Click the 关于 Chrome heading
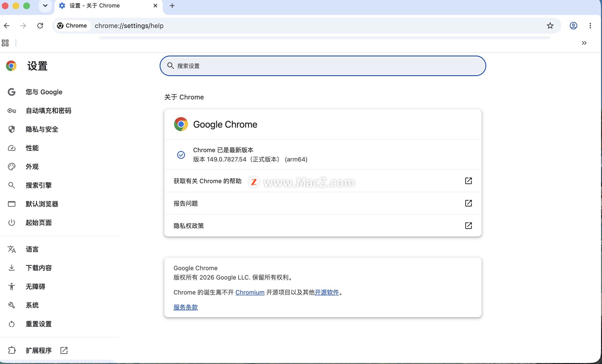This screenshot has height=364, width=602. point(184,97)
